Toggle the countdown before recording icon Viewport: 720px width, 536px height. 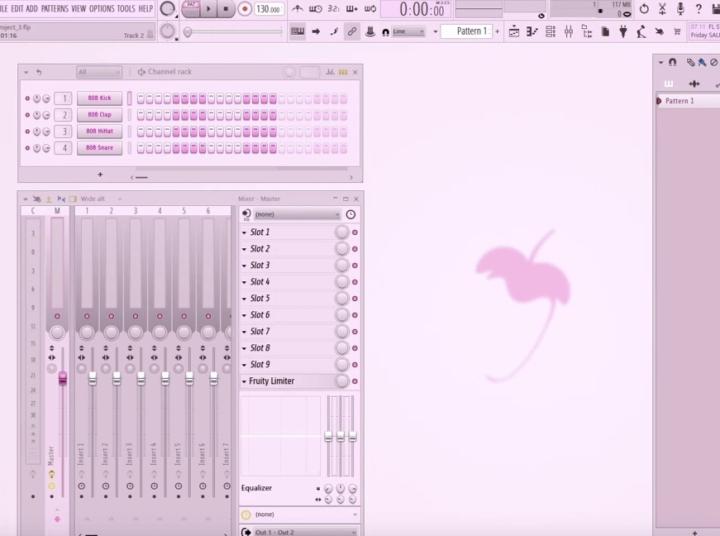333,9
